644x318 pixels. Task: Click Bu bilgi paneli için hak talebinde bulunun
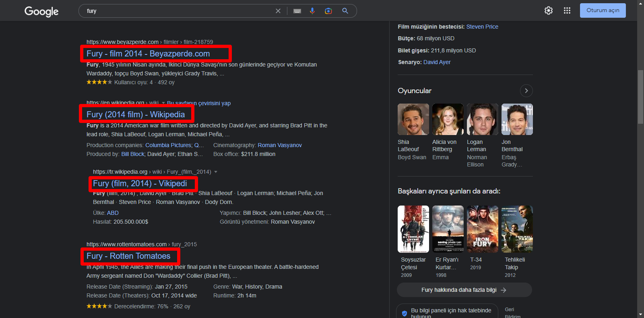click(x=447, y=311)
